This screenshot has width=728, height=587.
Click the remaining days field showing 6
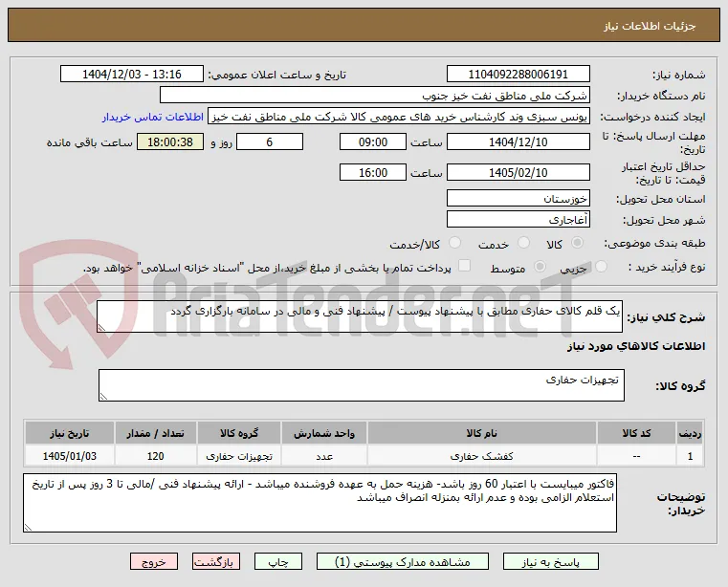pos(270,142)
